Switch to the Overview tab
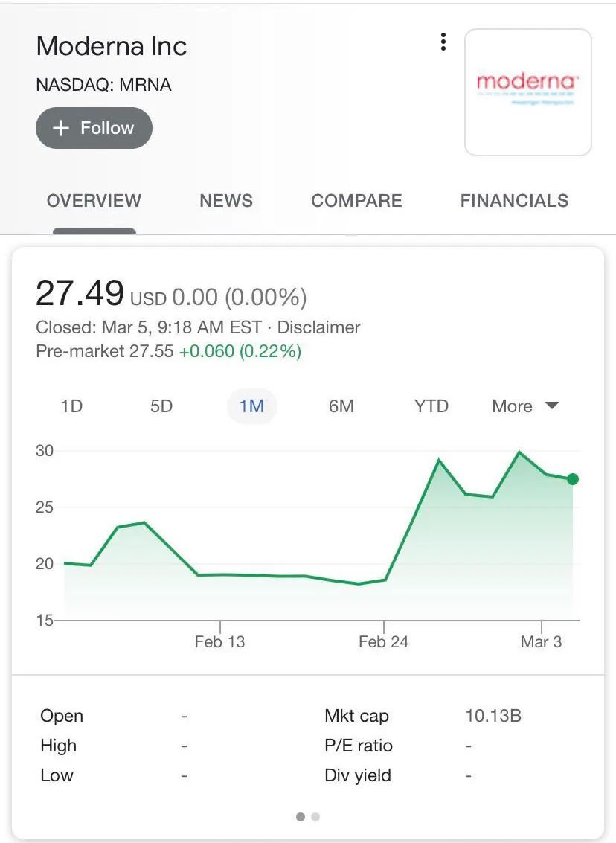 [x=94, y=201]
